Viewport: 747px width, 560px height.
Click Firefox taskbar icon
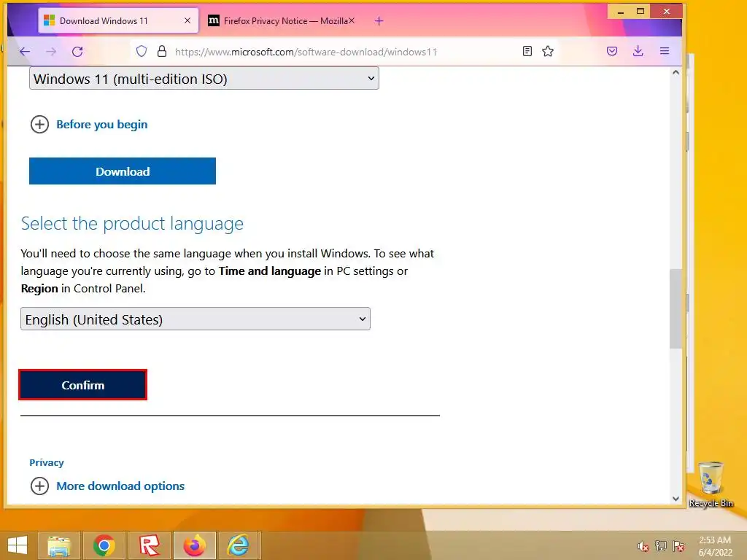194,545
